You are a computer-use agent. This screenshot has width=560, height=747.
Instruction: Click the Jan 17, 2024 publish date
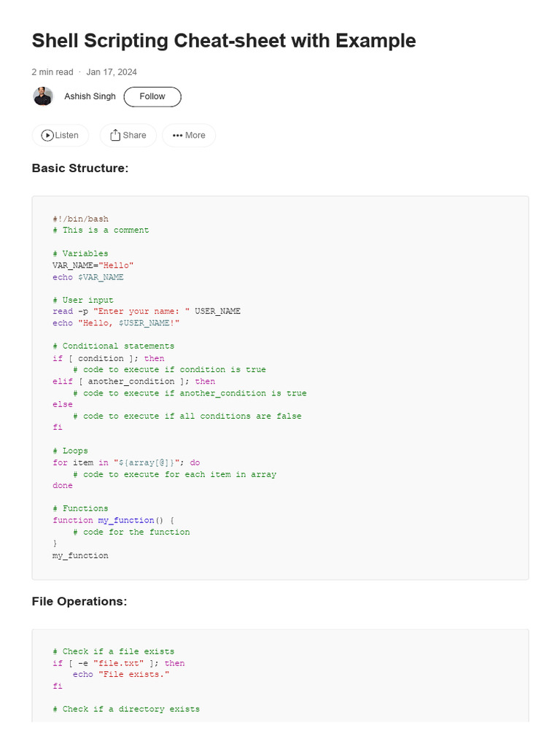click(x=112, y=72)
